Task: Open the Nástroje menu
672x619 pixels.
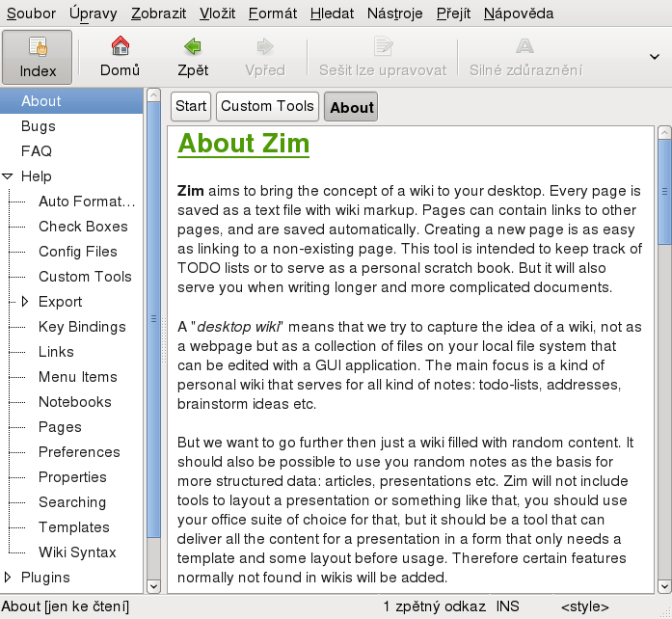Action: (394, 13)
